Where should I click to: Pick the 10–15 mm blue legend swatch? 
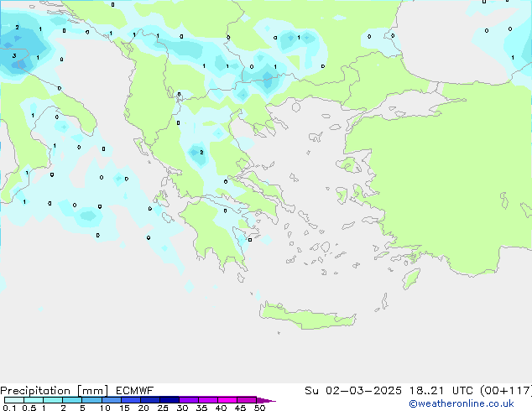pos(111,400)
